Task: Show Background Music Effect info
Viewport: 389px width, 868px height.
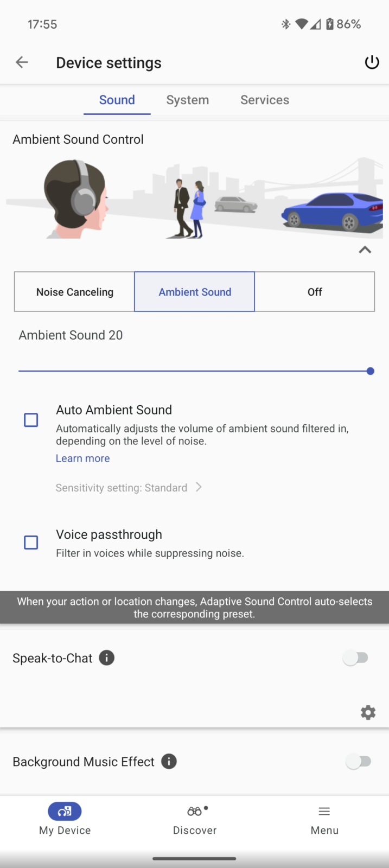Action: [x=169, y=762]
